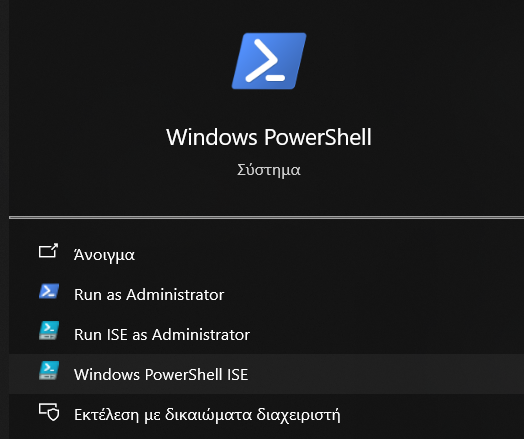Click the Windows PowerShell title text
This screenshot has width=524, height=439.
(269, 137)
